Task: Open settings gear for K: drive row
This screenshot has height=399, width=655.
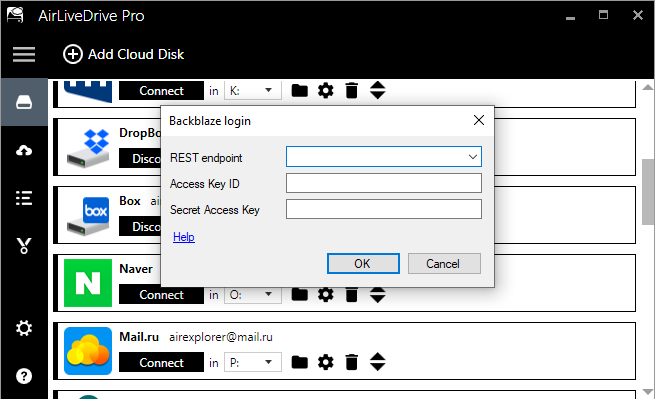Action: [325, 90]
